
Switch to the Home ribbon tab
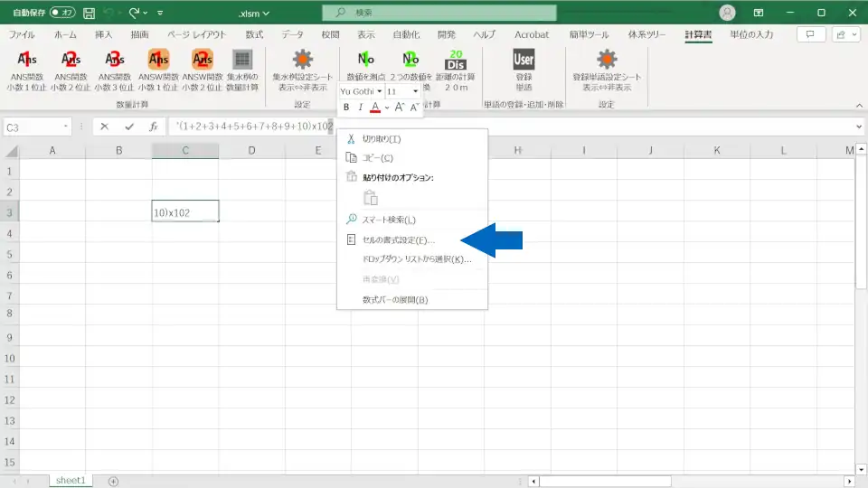[x=65, y=34]
